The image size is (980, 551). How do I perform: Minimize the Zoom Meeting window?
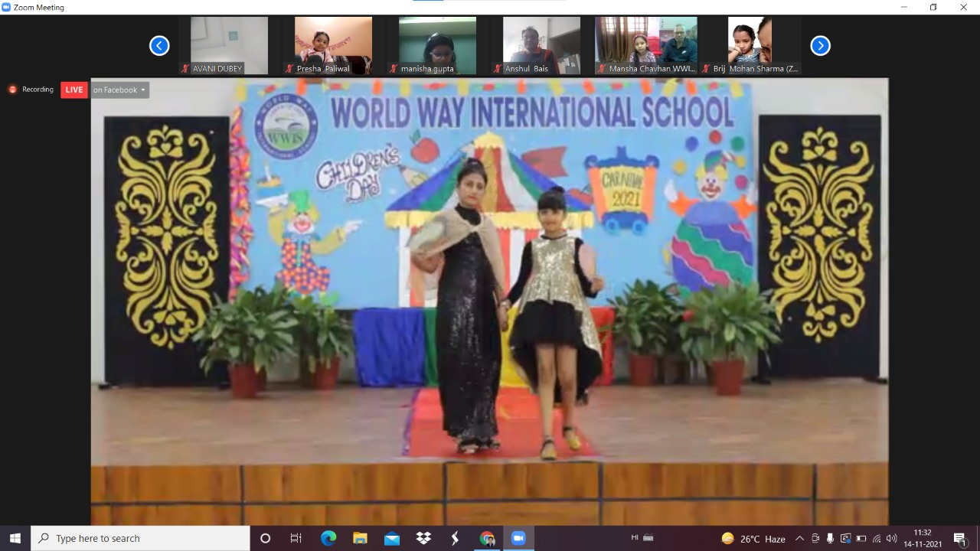(x=903, y=7)
